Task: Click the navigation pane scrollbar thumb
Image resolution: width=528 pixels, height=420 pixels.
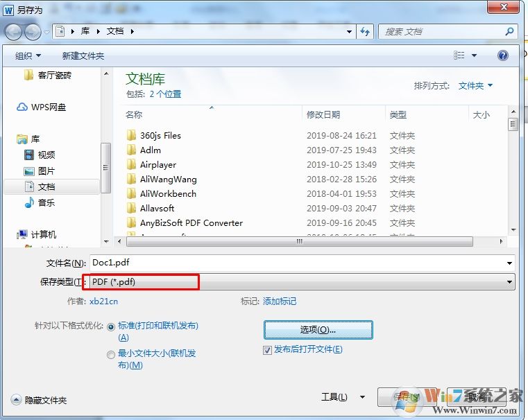Action: click(x=105, y=168)
